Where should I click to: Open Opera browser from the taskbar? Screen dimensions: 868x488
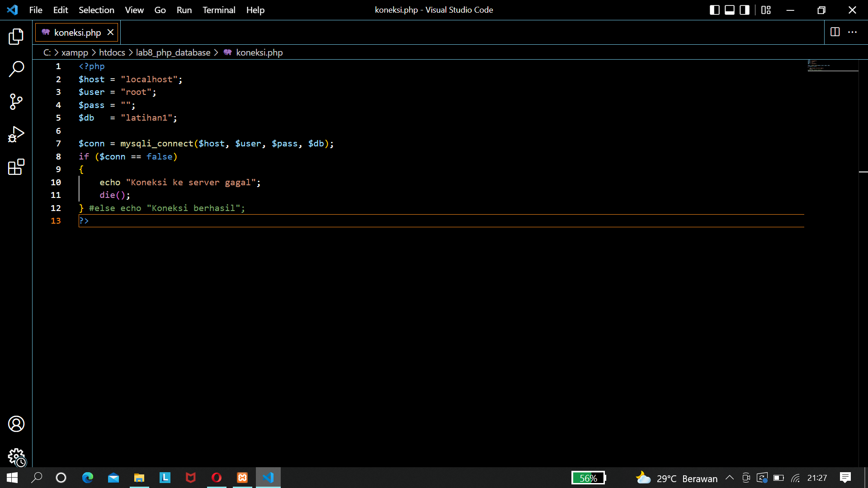[217, 477]
